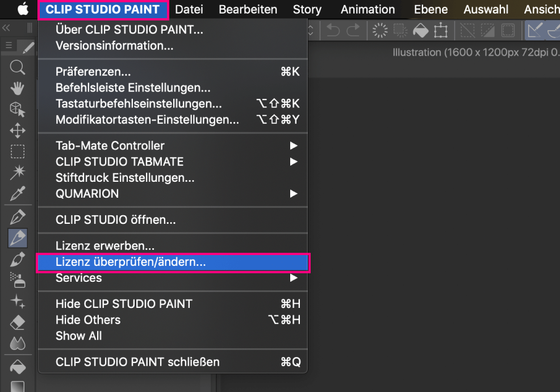Select the Zoom magnifier tool
The width and height of the screenshot is (560, 392).
coord(18,68)
